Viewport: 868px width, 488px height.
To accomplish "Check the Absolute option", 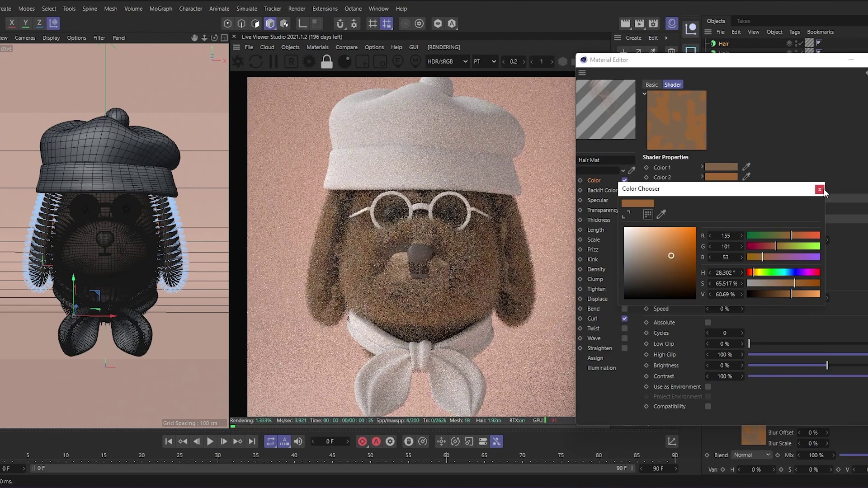I will [x=708, y=322].
